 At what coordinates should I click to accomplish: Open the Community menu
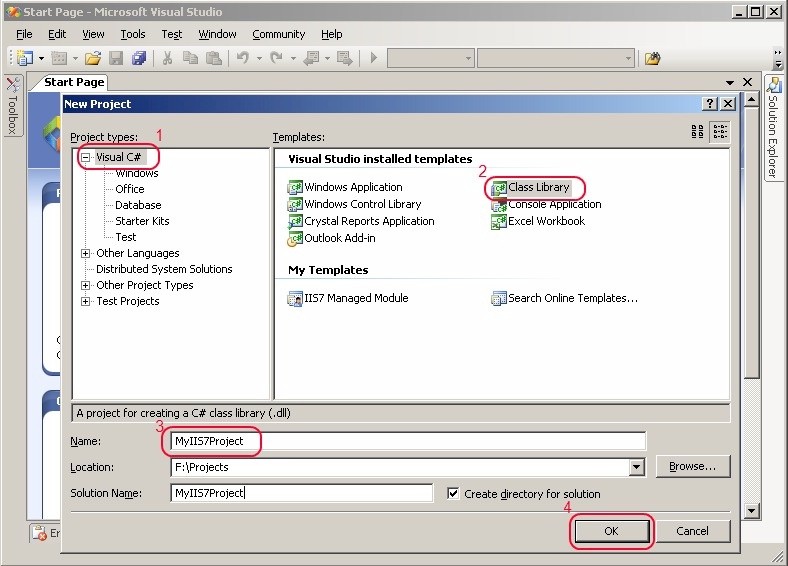tap(278, 34)
